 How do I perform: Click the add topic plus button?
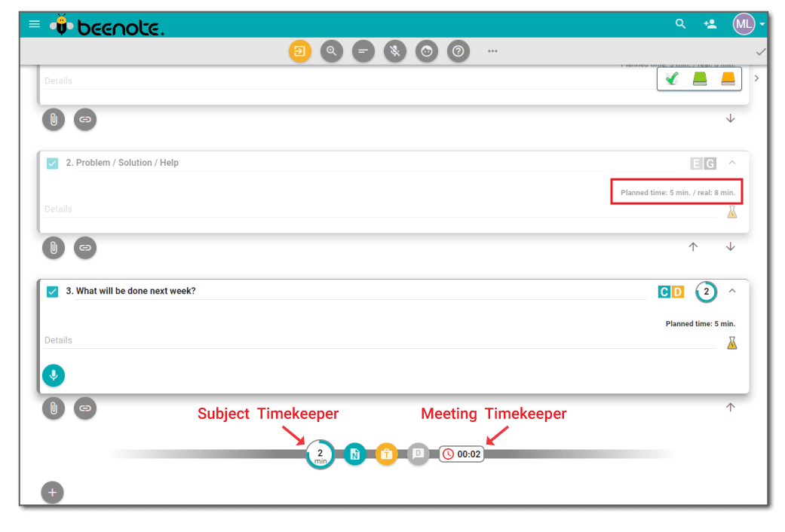pyautogui.click(x=52, y=493)
